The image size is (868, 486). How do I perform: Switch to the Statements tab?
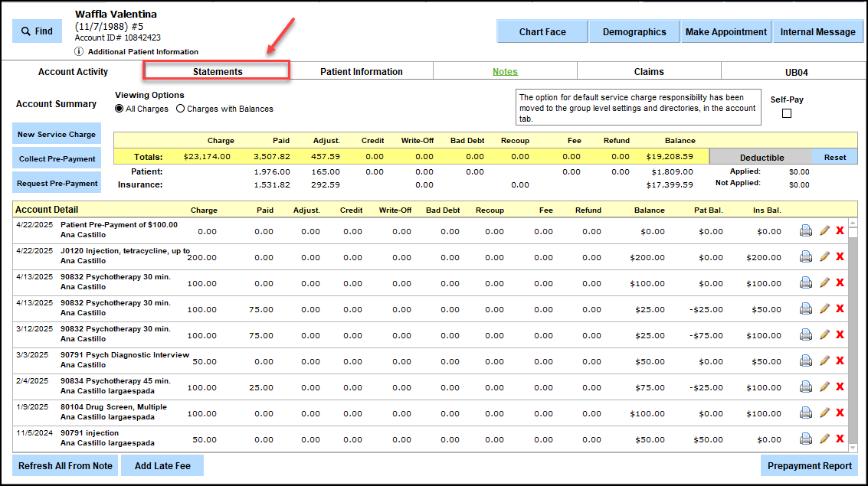(217, 71)
